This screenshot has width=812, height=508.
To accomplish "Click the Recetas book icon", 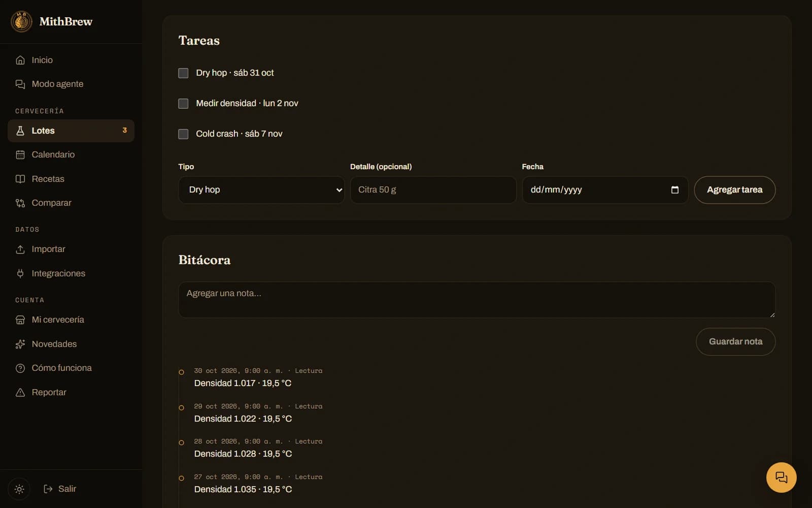I will coord(20,179).
